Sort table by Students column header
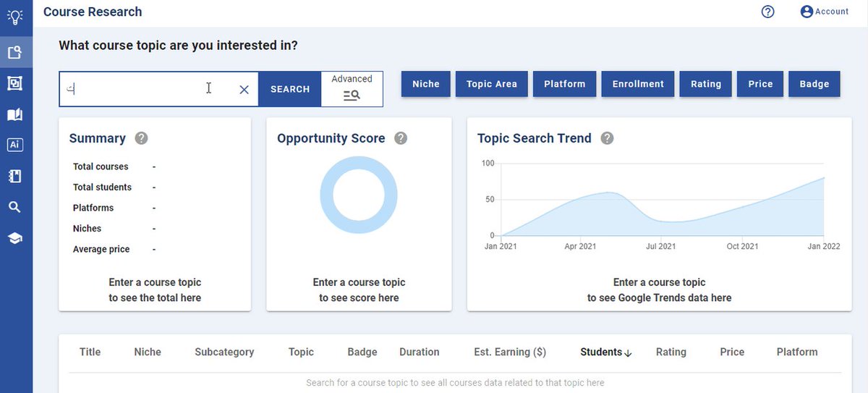Screen dimensions: 868x393 point(601,352)
